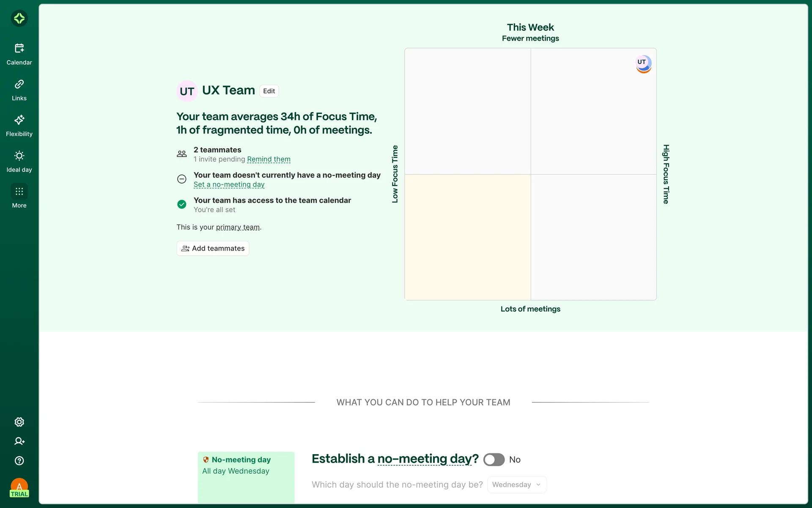Expand the Wednesday day dropdown

pos(516,485)
